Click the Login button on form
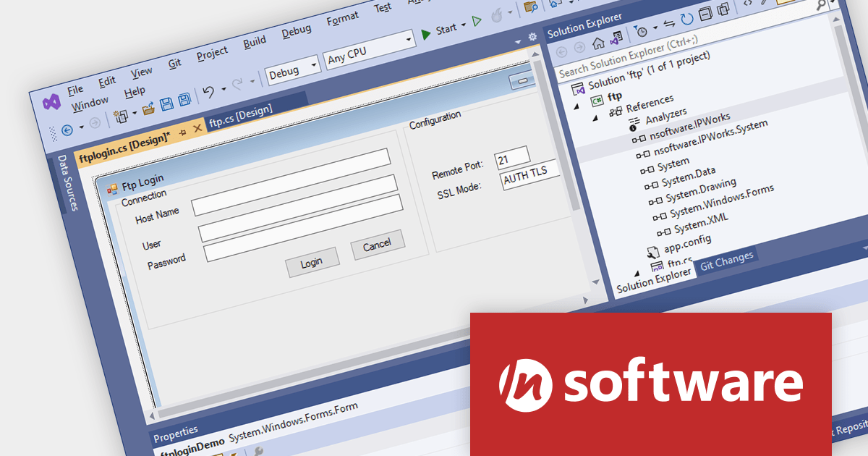 click(312, 263)
